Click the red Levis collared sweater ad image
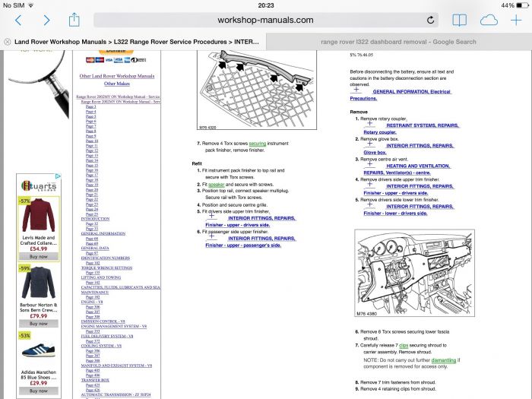532x399 pixels. coord(39,216)
